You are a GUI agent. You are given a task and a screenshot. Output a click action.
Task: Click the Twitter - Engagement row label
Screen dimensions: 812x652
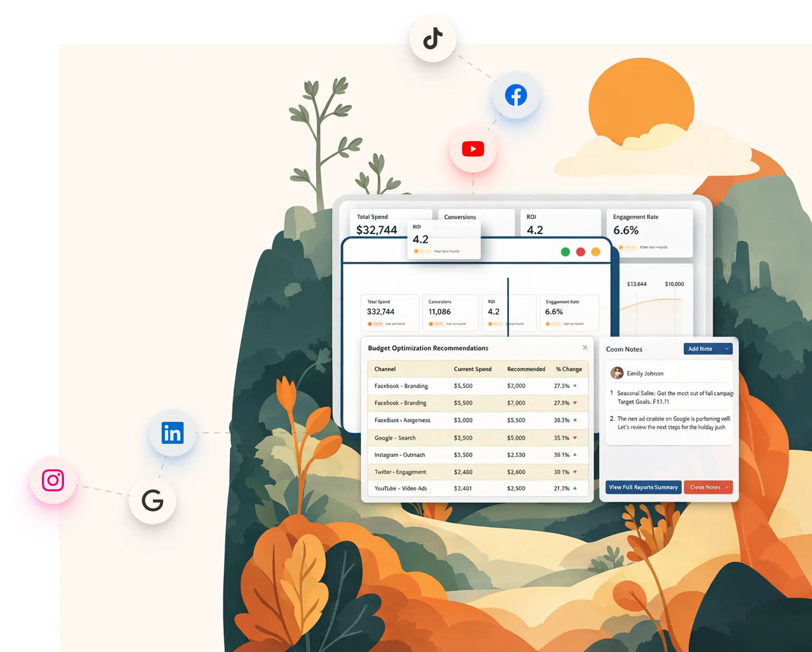pos(401,472)
